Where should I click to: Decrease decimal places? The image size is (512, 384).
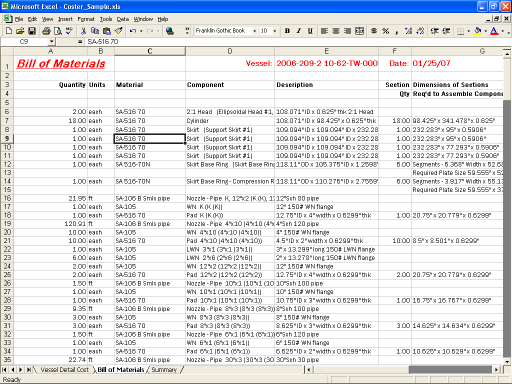coord(420,31)
